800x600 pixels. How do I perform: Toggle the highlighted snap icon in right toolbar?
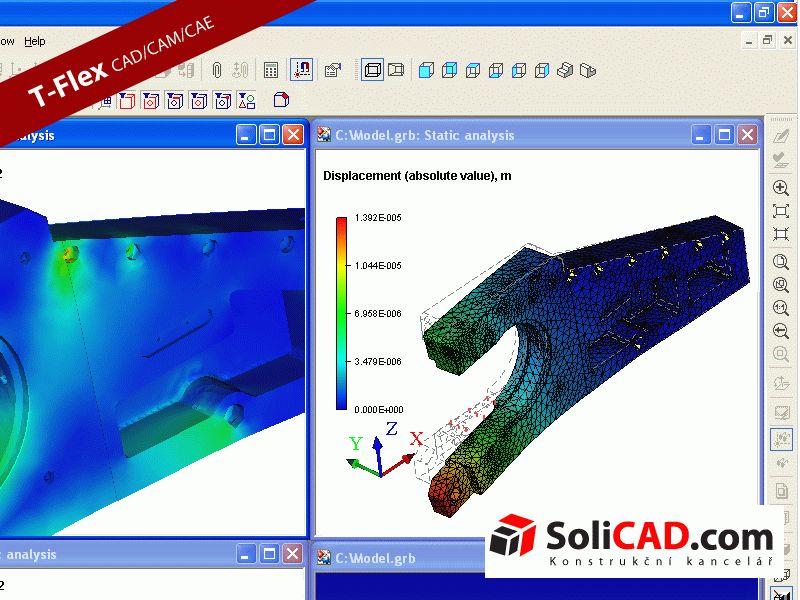tap(781, 439)
